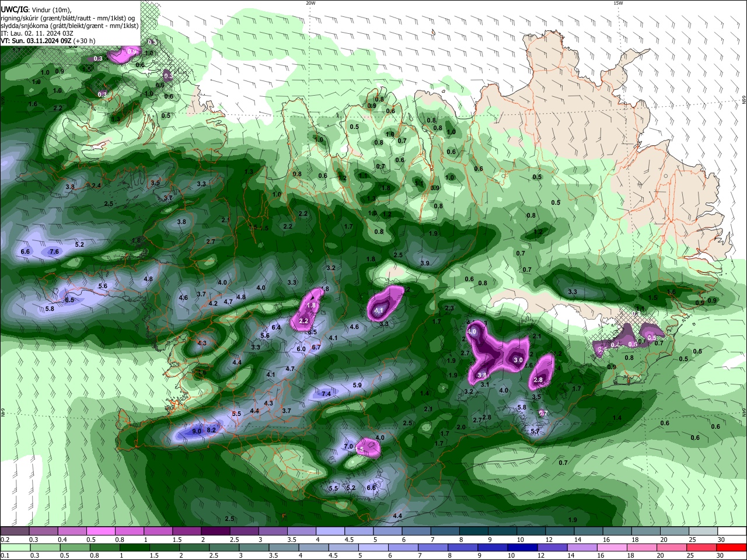Select the bright pink 0.5–0.8 snow legend swatch
This screenshot has height=560, width=747.
tap(100, 531)
